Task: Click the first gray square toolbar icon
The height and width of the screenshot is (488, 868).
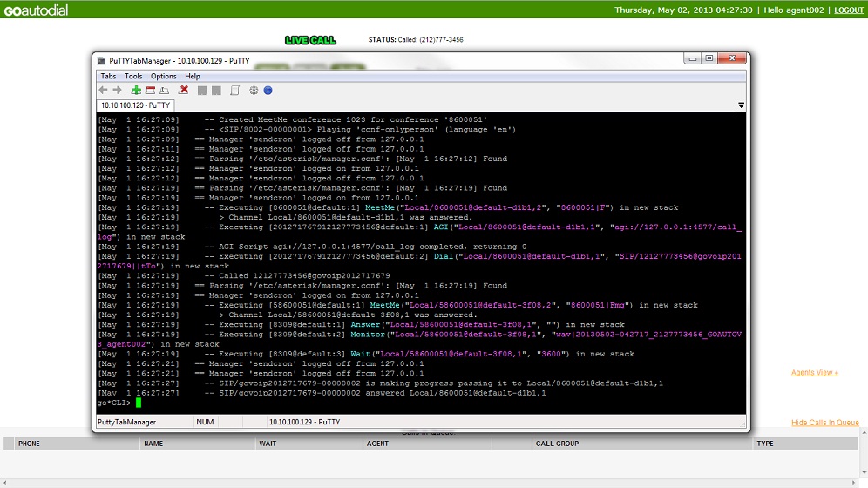Action: click(x=202, y=91)
